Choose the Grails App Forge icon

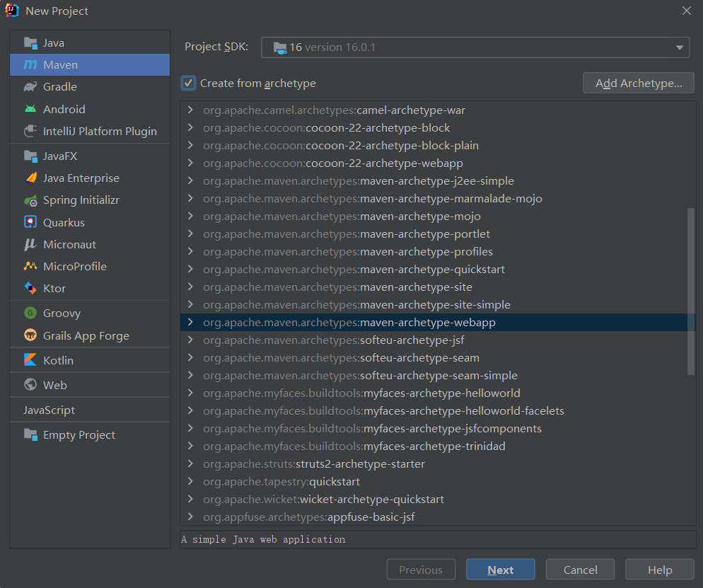[x=30, y=335]
